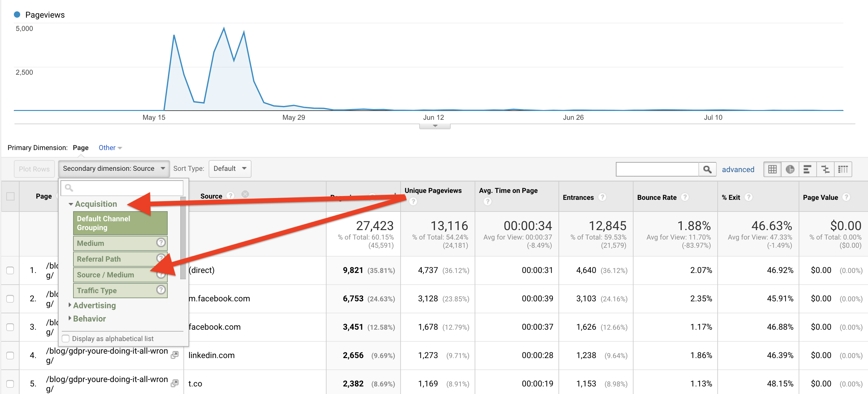
Task: Switch to the comparison view
Action: tap(825, 169)
